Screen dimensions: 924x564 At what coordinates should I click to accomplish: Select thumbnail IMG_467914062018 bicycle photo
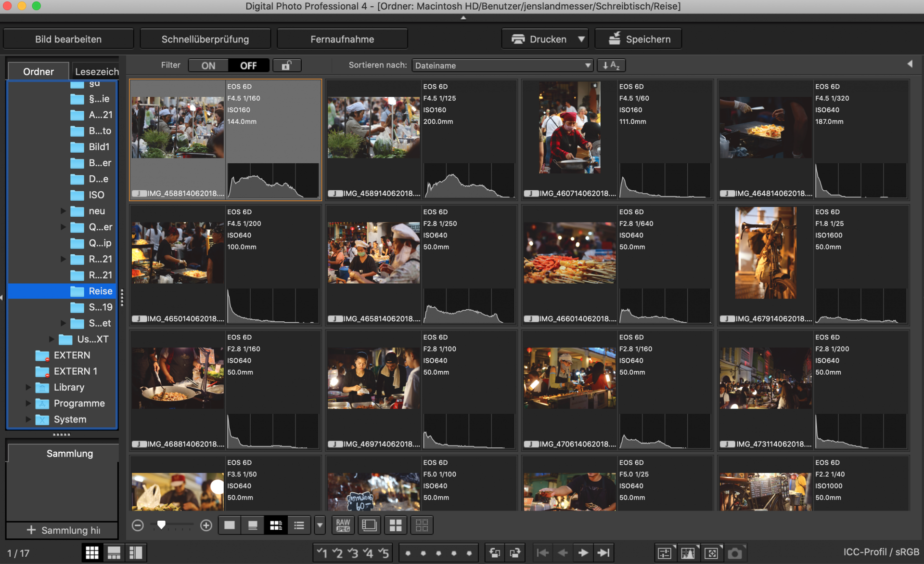point(766,253)
